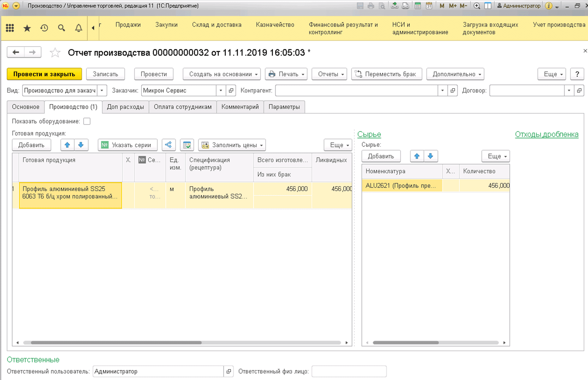Viewport: 588px width, 380px height.
Task: Open Сырье green link
Action: 369,134
